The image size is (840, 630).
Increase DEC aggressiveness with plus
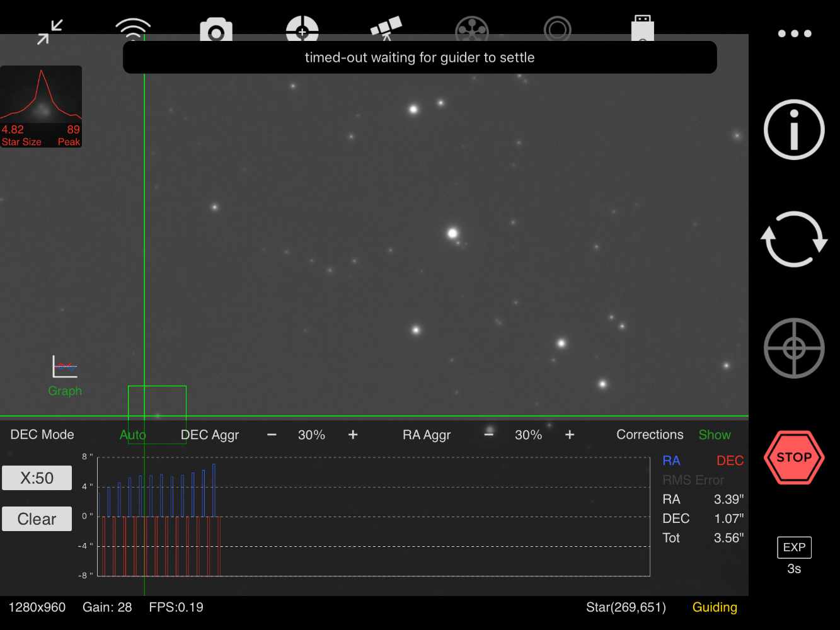(353, 435)
